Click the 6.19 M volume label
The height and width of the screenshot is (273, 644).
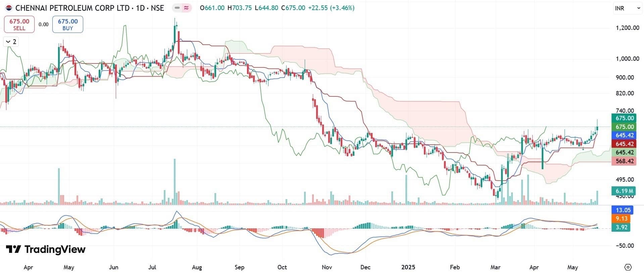tap(624, 191)
